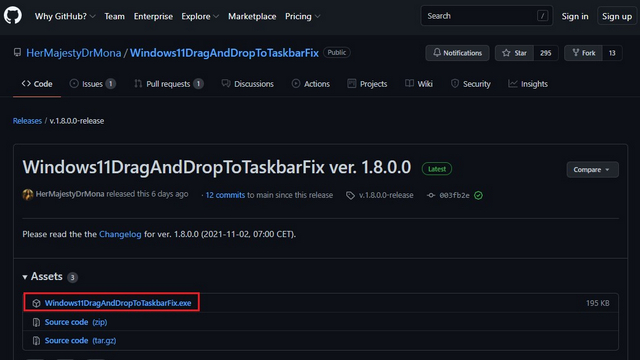Open the GitHub logo homepage

(x=13, y=16)
